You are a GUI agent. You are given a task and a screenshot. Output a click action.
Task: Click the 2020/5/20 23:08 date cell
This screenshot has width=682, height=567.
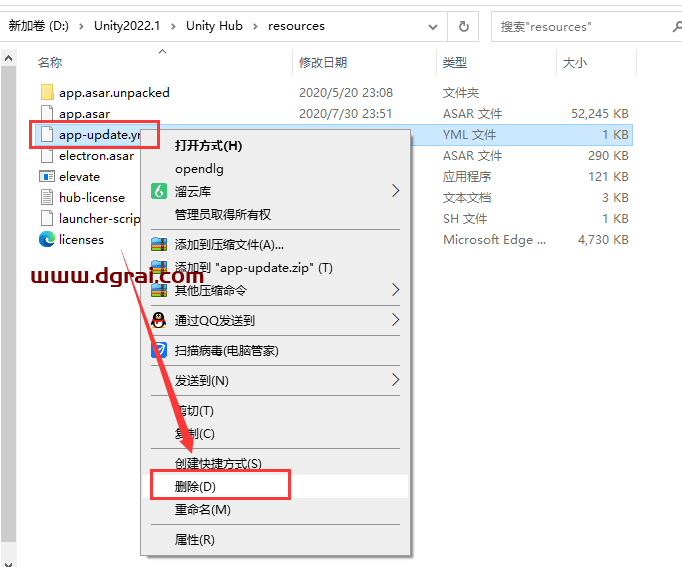(346, 93)
